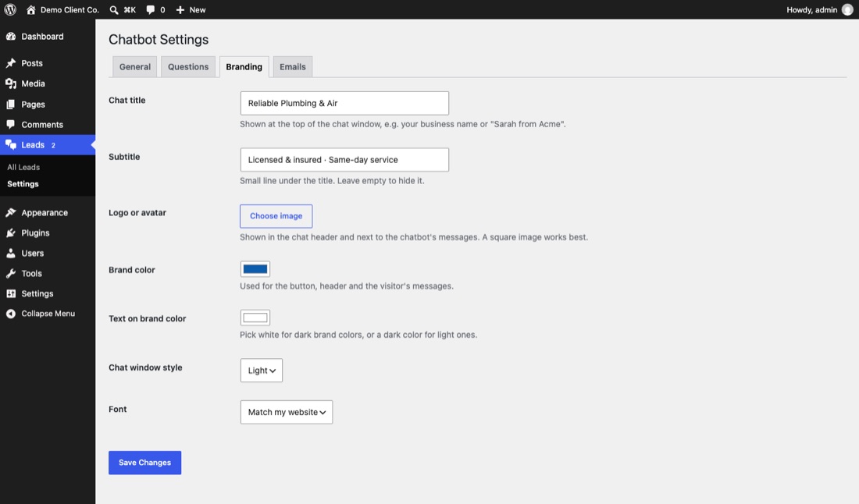Image resolution: width=859 pixels, height=504 pixels.
Task: Click the Users person icon
Action: tap(11, 253)
